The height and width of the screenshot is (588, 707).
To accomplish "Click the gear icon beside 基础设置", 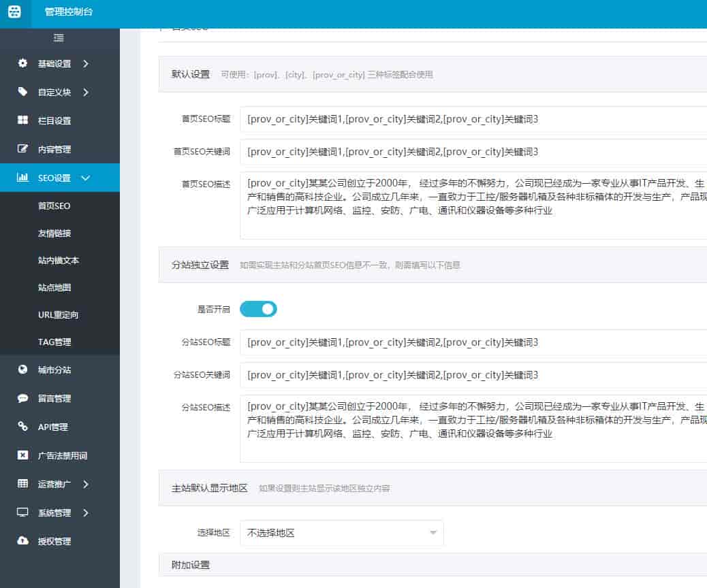I will (23, 63).
